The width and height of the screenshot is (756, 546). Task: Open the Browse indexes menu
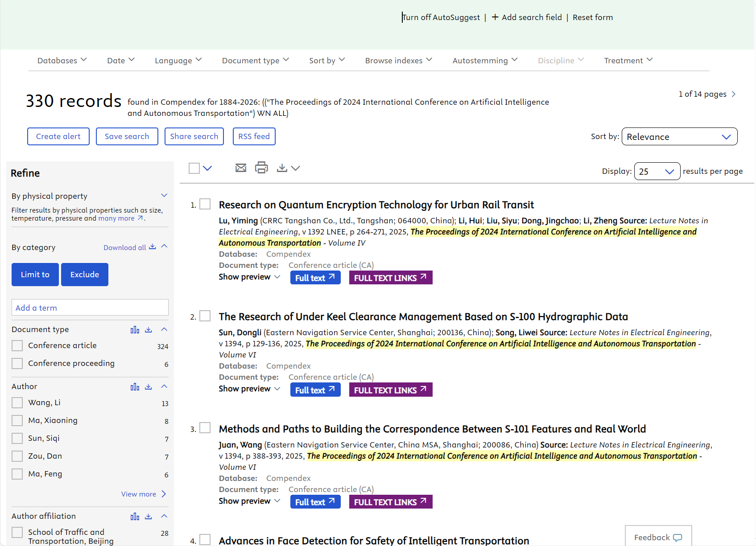point(398,61)
